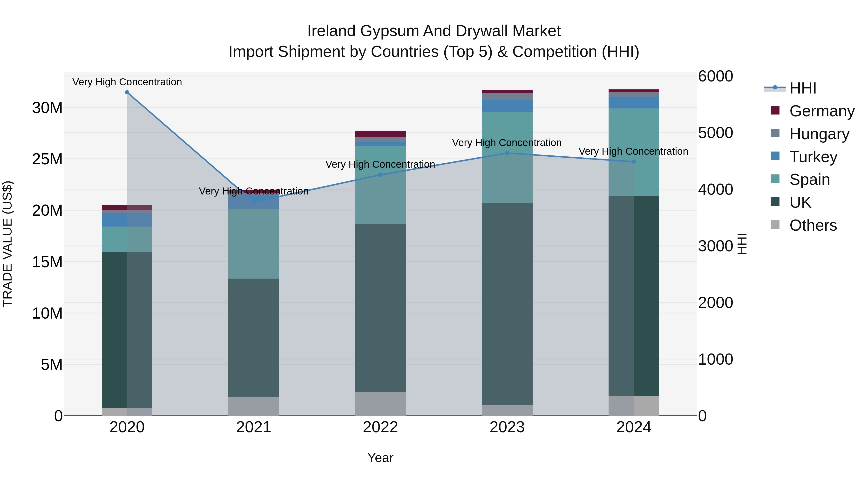
Task: Click the 'TRADE VALUE (US$)' axis title
Action: [7, 244]
